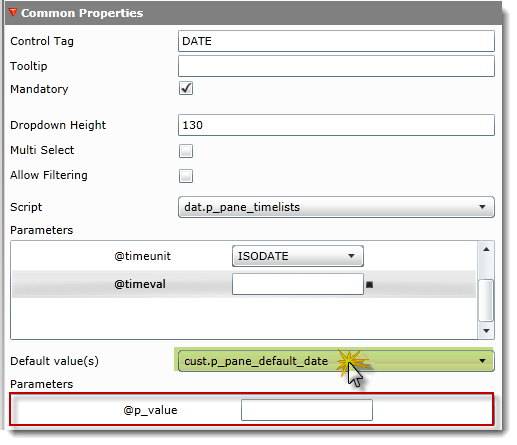This screenshot has height=445, width=517.
Task: Click the @p_value parameter label
Action: click(150, 410)
